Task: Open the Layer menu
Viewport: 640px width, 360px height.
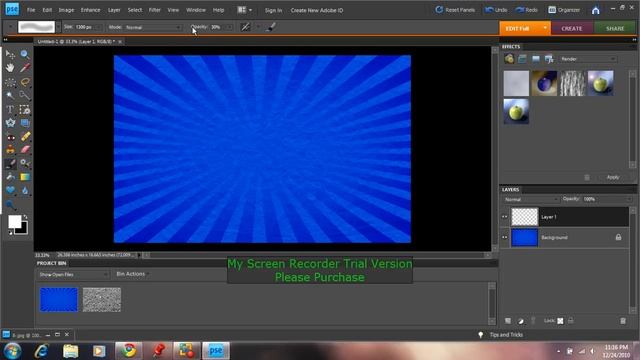Action: click(114, 10)
